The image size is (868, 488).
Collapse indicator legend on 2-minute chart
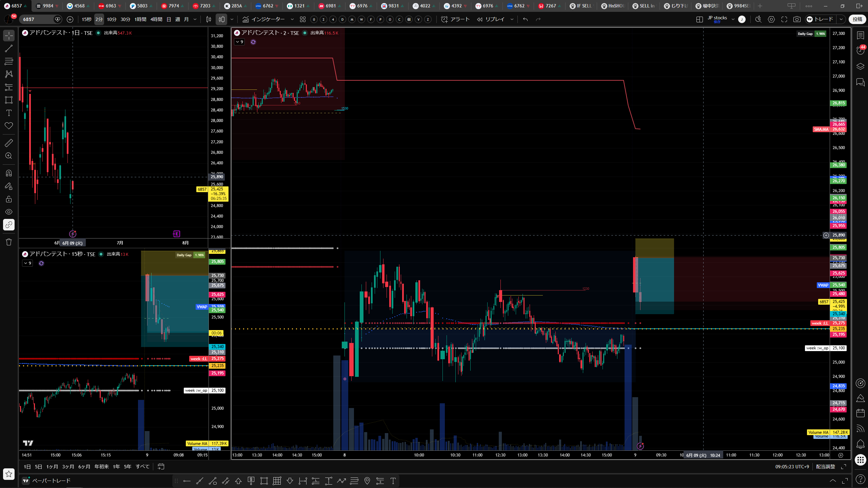pyautogui.click(x=239, y=42)
